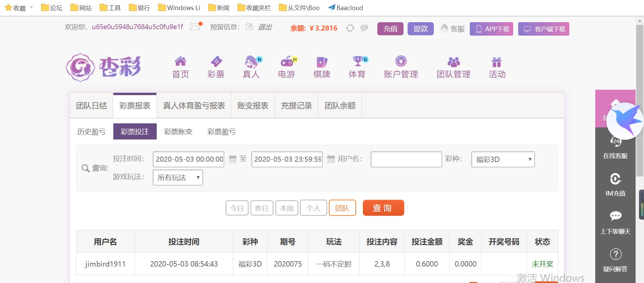Click the page vertical scrollbar
Screen dimensions: 644x283
640,100
